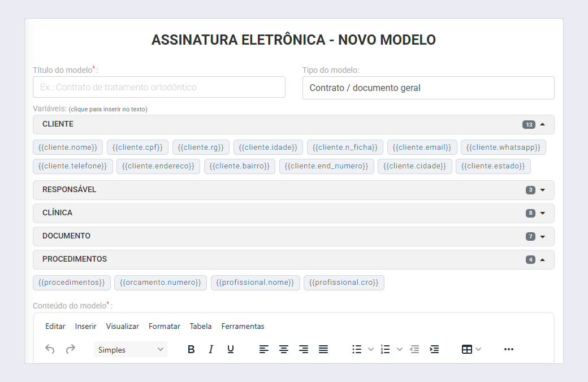Viewport: 588px width, 382px height.
Task: Insert the {{cliente.end_numero}} variable
Action: pos(327,166)
